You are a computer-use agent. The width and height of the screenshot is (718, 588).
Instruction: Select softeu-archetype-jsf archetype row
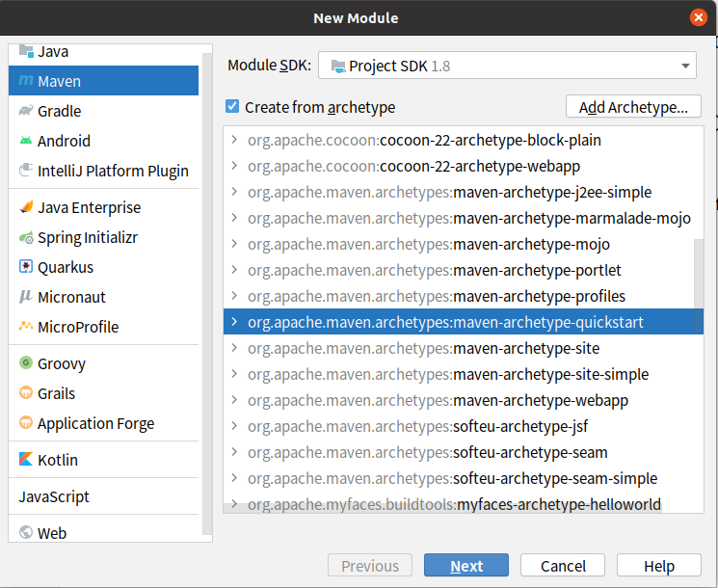click(464, 426)
